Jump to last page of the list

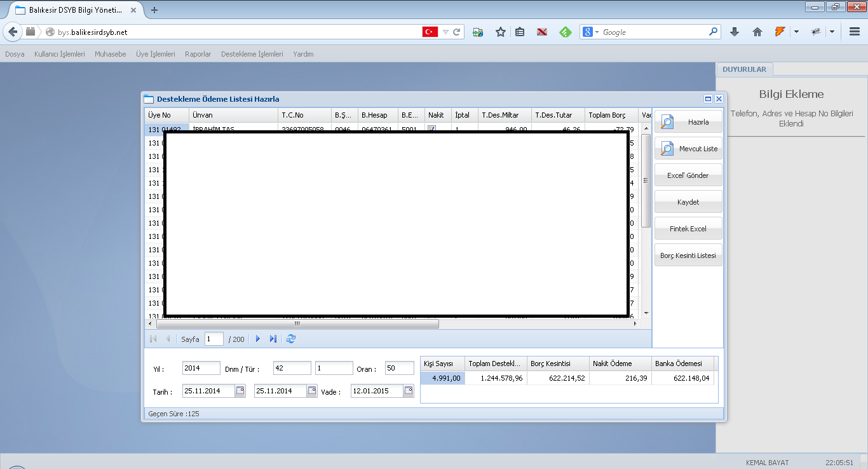point(273,339)
